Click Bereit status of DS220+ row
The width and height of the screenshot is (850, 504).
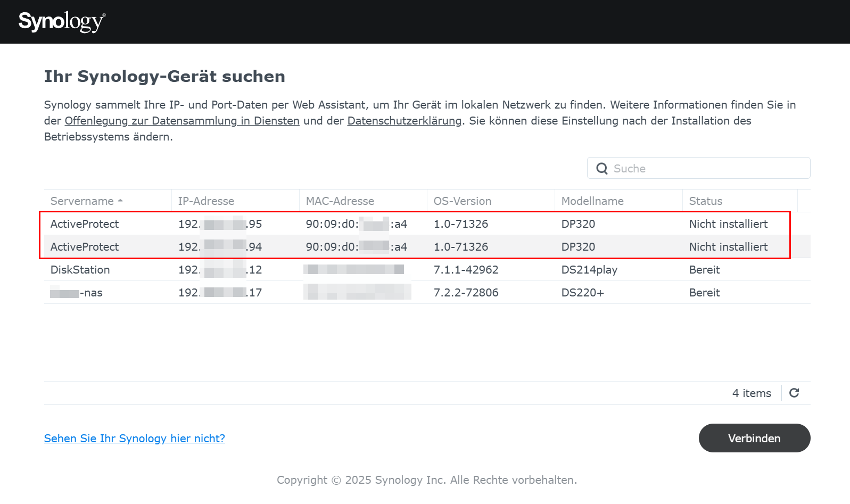point(704,293)
